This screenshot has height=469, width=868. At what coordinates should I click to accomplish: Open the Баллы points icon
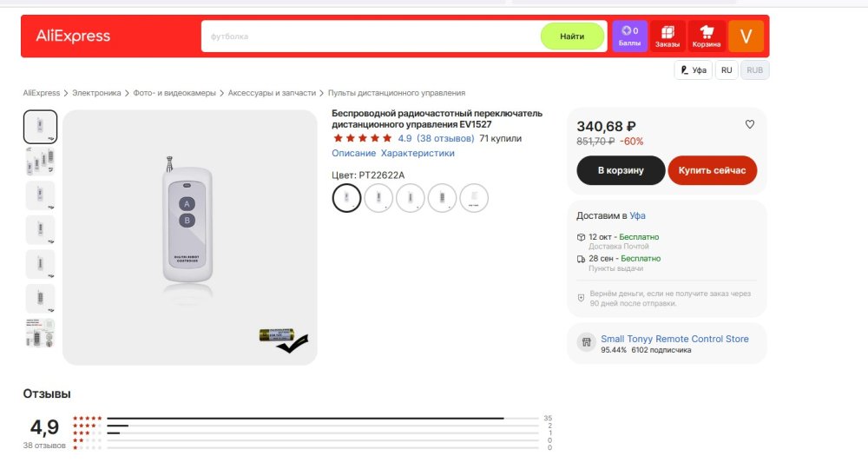click(629, 36)
